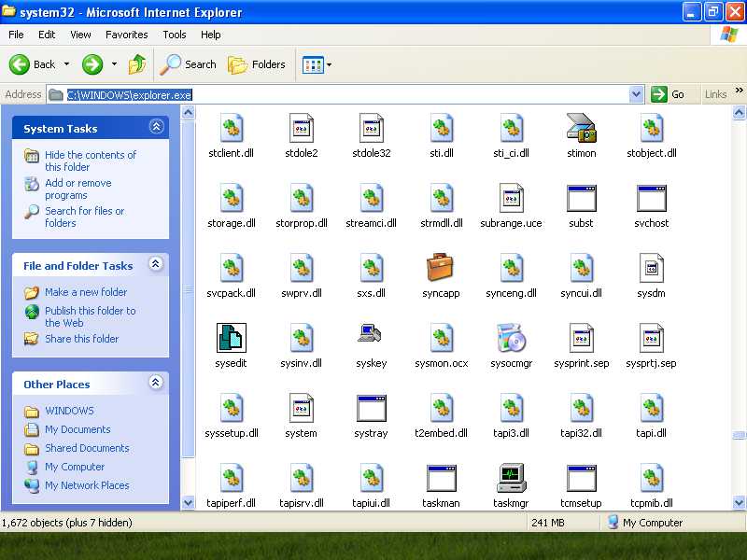Select the sysedit file icon

pos(231,338)
